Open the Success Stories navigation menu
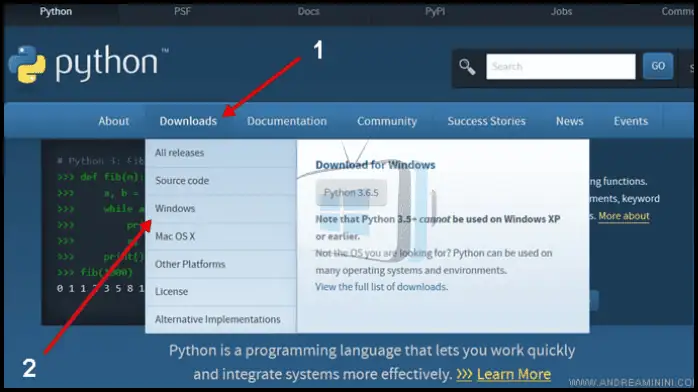Viewport: 698px width, 392px height. pyautogui.click(x=487, y=121)
